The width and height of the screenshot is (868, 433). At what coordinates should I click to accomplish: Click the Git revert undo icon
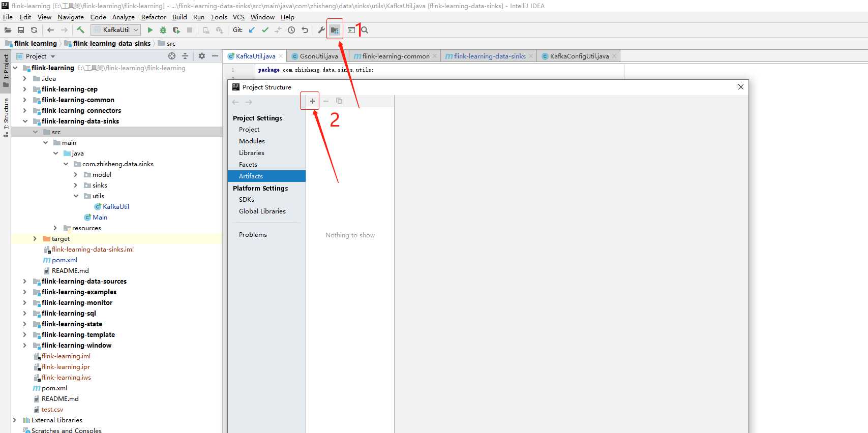305,30
